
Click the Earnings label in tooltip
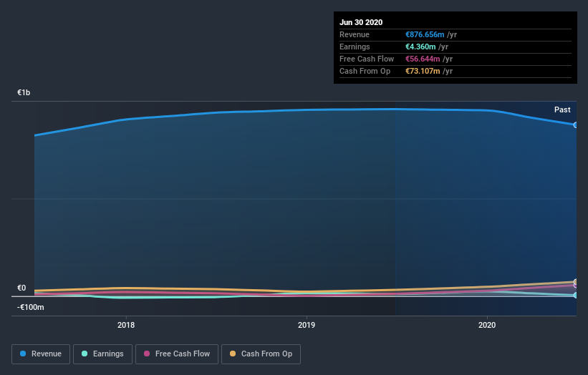[355, 47]
